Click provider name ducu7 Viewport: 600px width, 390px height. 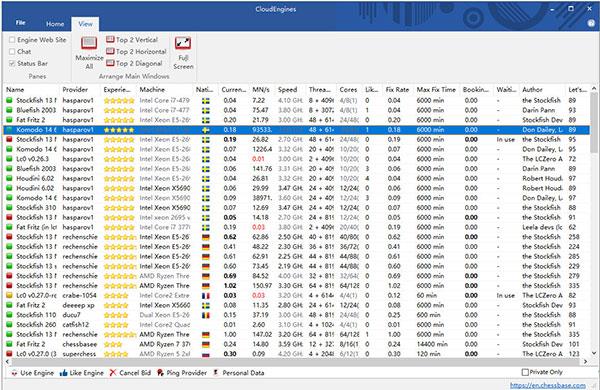point(72,315)
